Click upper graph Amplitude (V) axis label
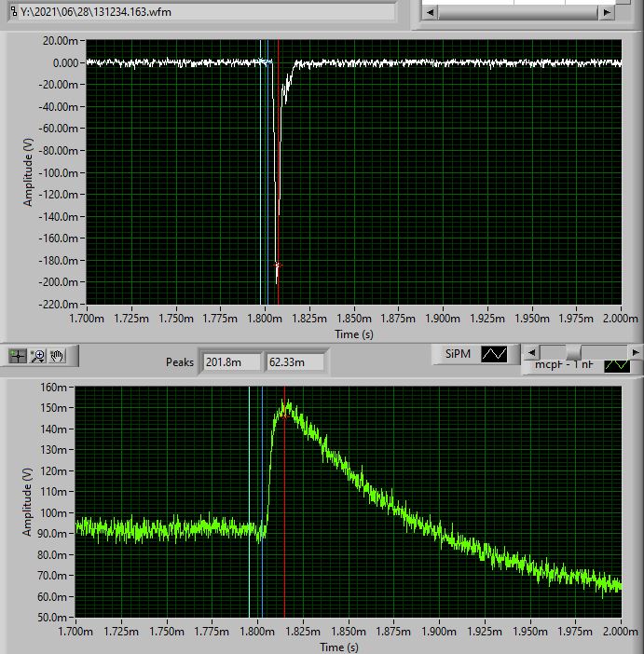The image size is (644, 654). point(28,171)
